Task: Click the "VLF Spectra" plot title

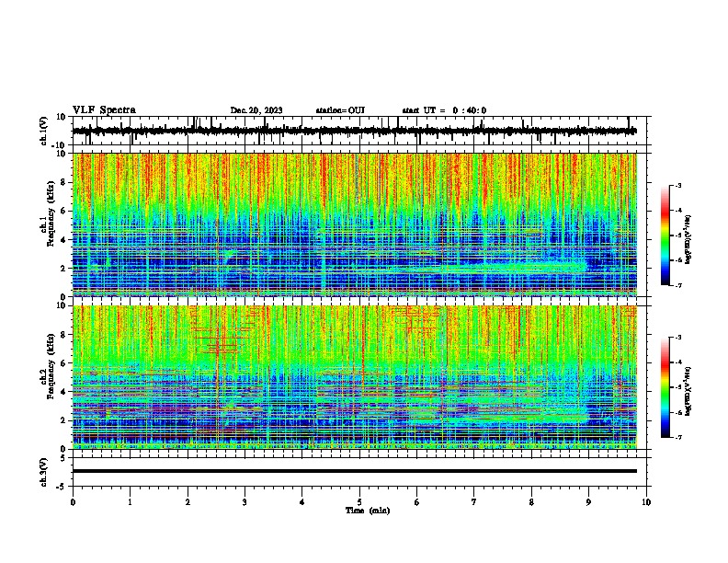Action: point(104,110)
